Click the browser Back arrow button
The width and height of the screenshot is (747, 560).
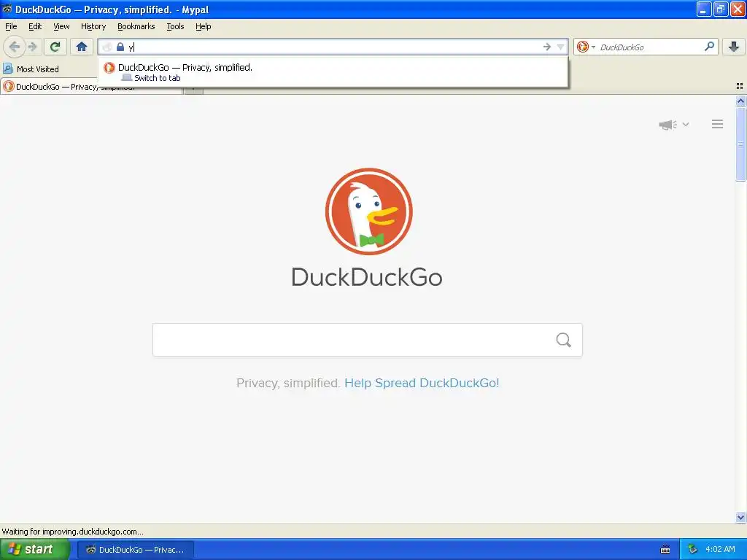(15, 47)
